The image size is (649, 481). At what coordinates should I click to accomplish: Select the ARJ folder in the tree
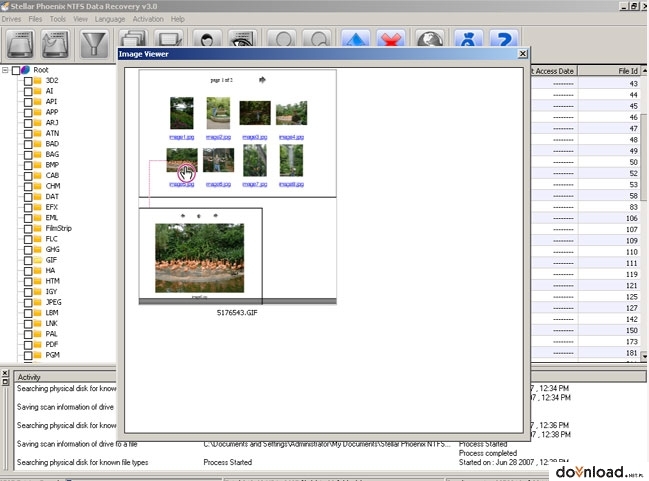pos(52,123)
